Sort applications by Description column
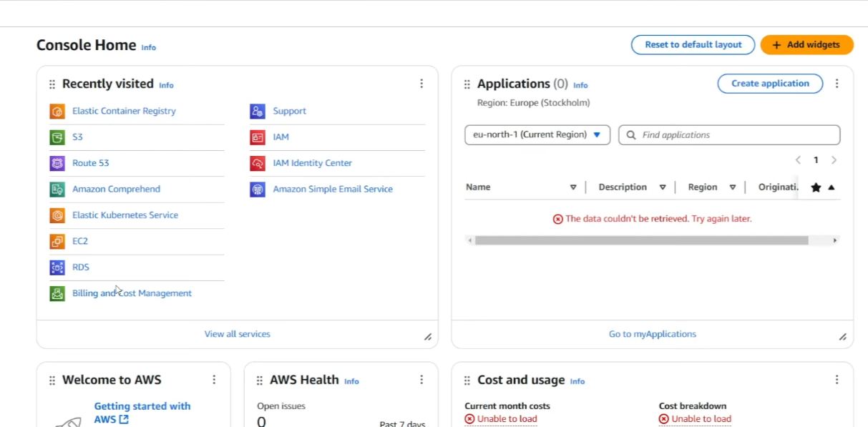The height and width of the screenshot is (427, 868). pos(663,187)
